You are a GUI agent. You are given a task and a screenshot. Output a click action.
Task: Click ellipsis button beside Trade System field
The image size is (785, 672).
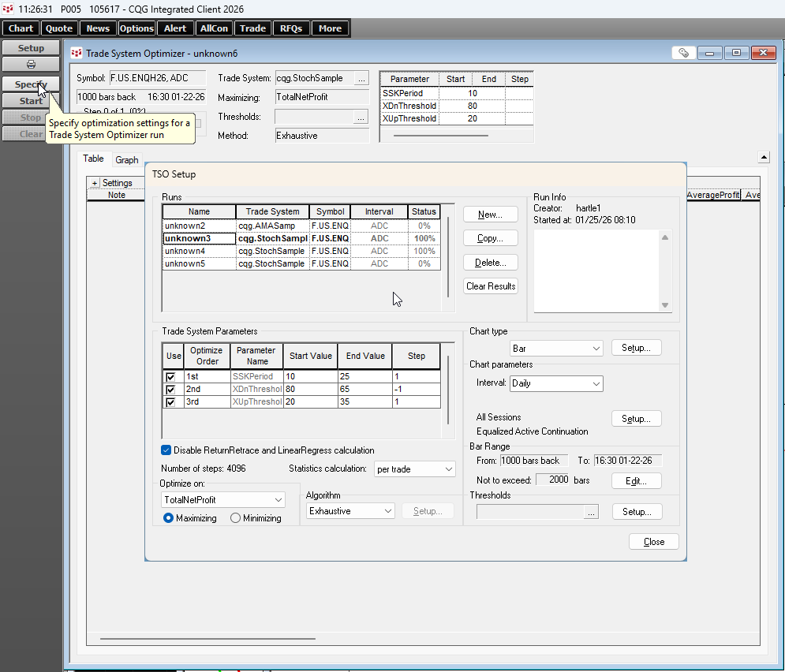(361, 78)
